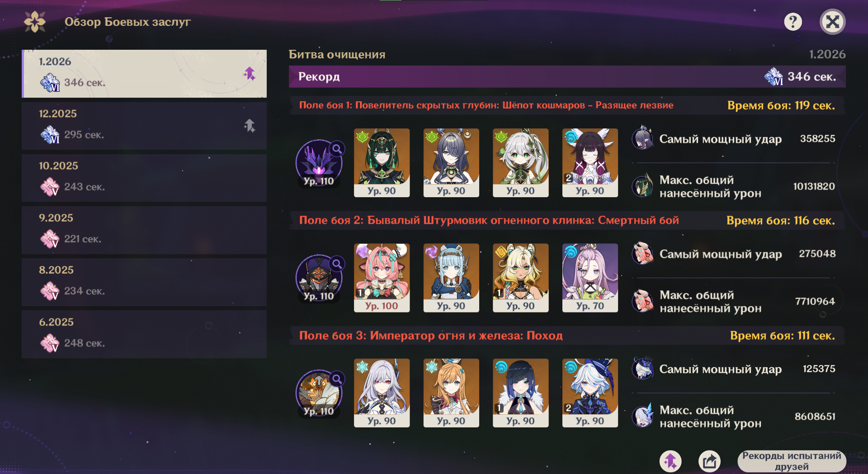This screenshot has width=868, height=474.
Task: Inspect the battlefield 2 boss magnifier icon
Action: tap(337, 264)
